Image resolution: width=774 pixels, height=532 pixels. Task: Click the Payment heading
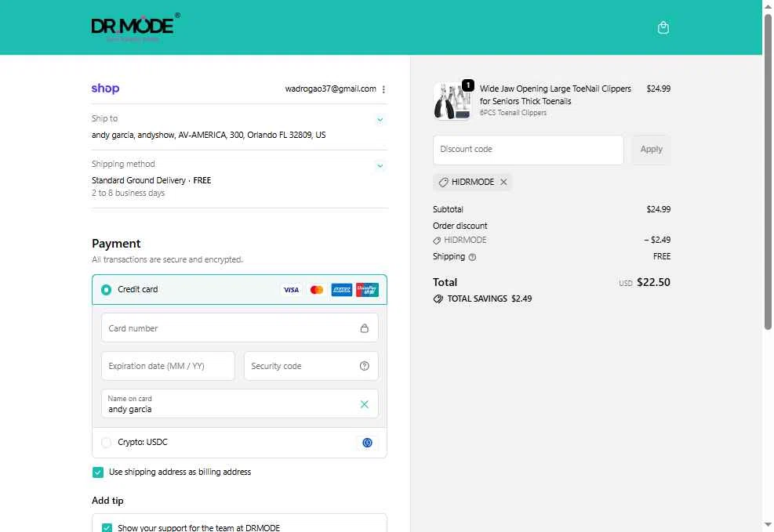click(x=116, y=244)
